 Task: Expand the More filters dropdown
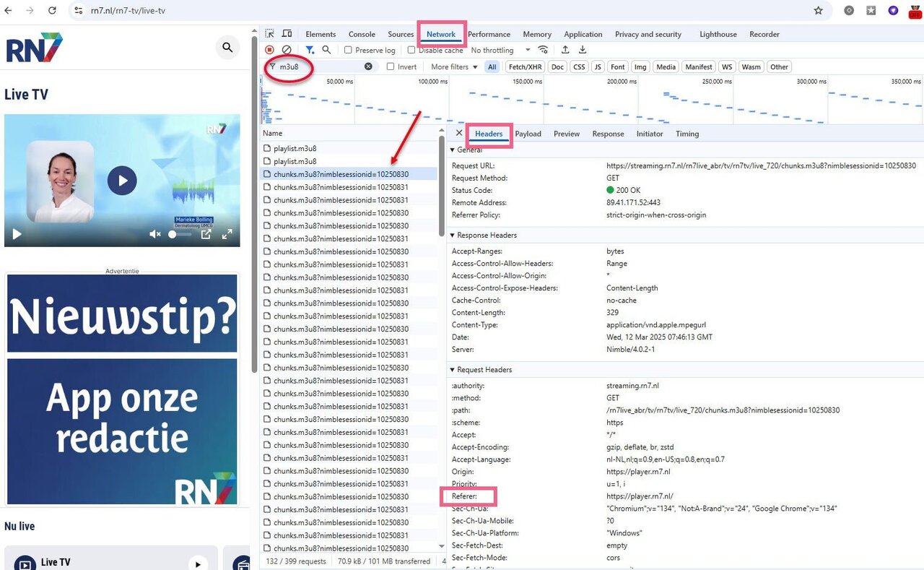[x=454, y=66]
